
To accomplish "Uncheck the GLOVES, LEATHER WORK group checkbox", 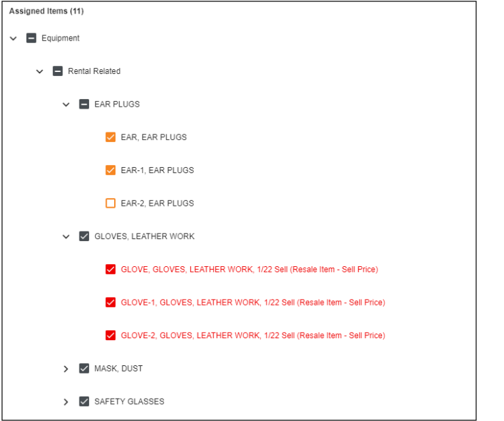I will coord(84,236).
